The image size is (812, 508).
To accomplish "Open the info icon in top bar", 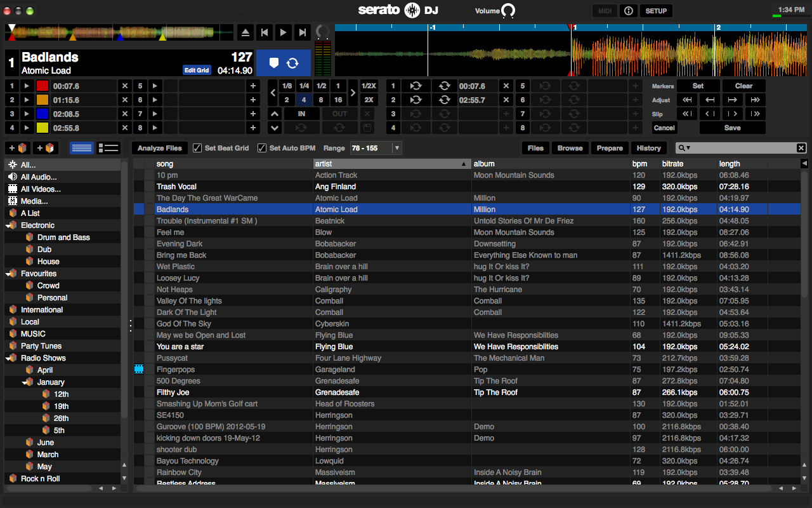I will click(629, 11).
